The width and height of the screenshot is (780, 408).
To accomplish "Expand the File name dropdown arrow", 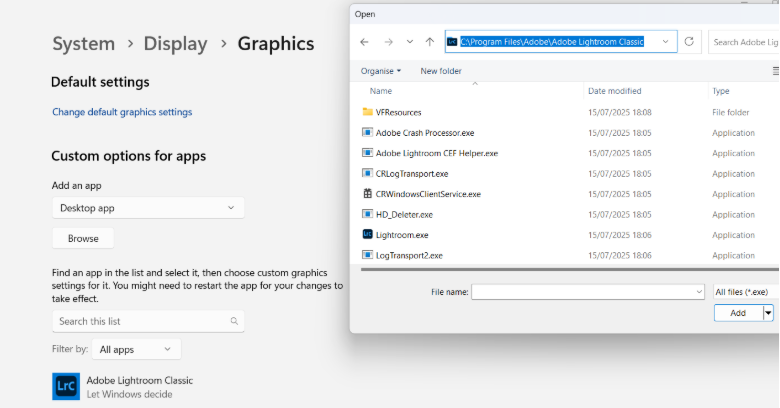I will (699, 292).
